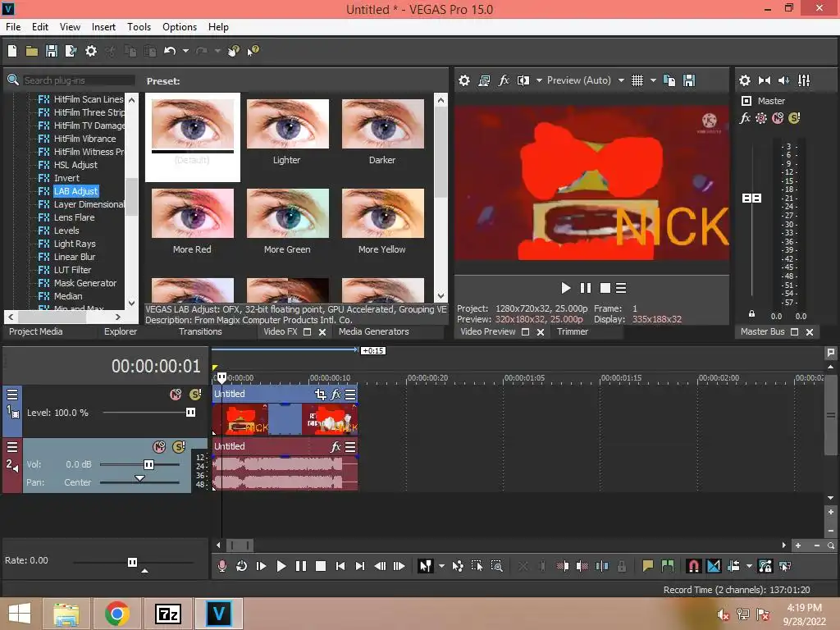Choose the Darker preset thumbnail
The width and height of the screenshot is (840, 630).
pos(383,124)
